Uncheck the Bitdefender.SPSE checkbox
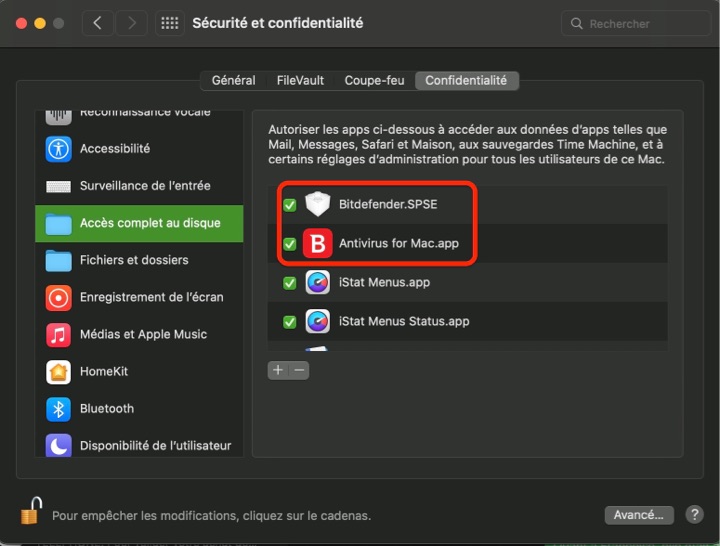 290,205
